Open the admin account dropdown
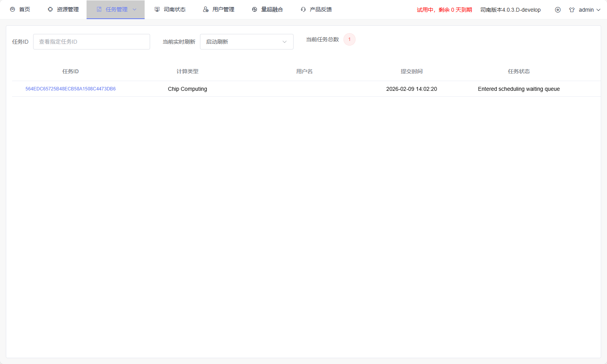Screen dimensions: 607x364 coord(589,10)
